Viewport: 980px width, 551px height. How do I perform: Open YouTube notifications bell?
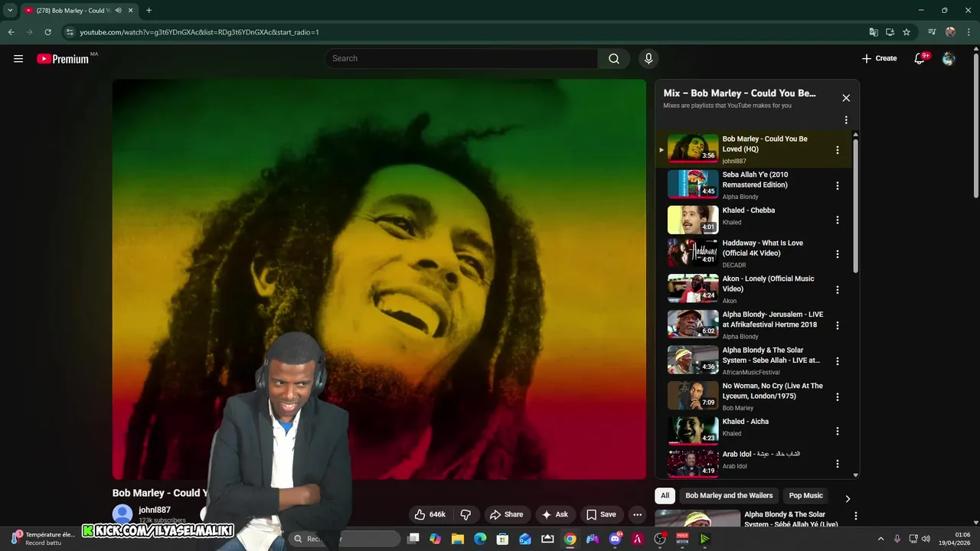(x=920, y=59)
